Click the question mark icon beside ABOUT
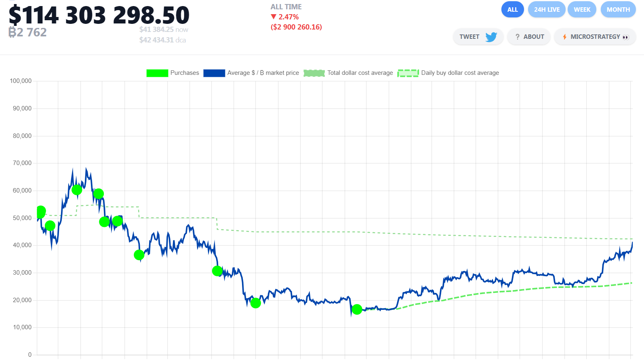The width and height of the screenshot is (644, 360). [517, 37]
